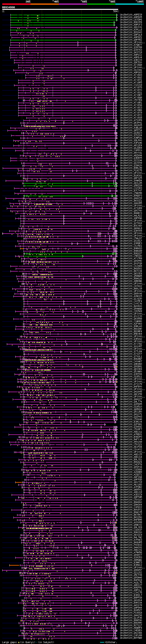Click hit label UniRef100_B2T117
The height and width of the screenshot is (644, 146).
point(131,625)
